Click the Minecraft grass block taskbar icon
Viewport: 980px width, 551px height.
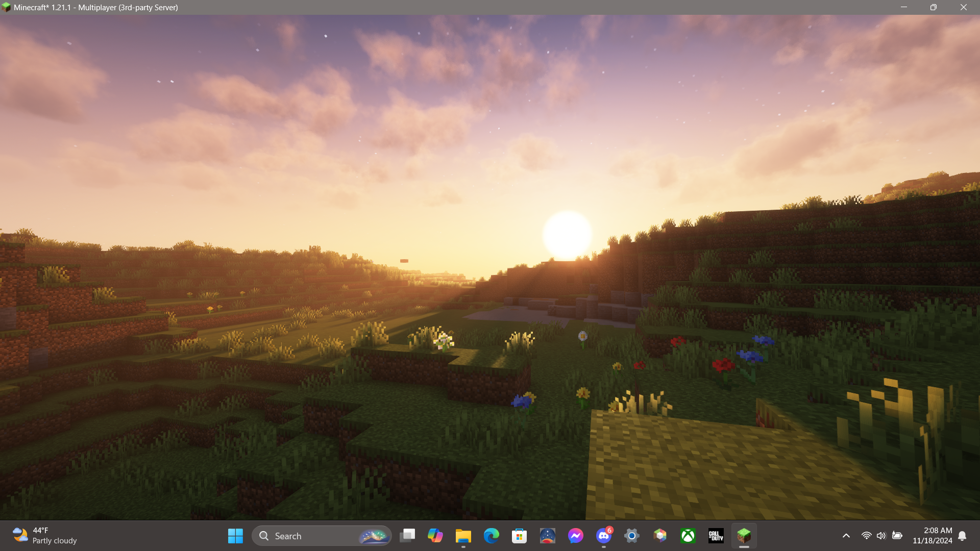pos(744,536)
